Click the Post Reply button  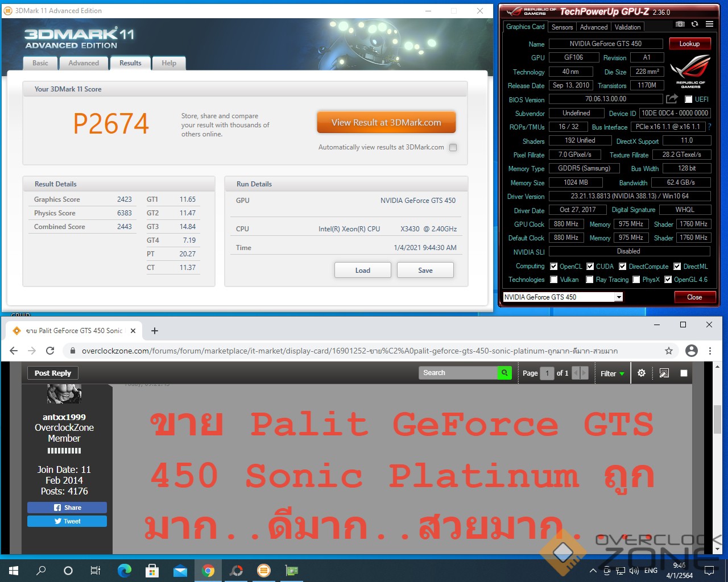[53, 373]
